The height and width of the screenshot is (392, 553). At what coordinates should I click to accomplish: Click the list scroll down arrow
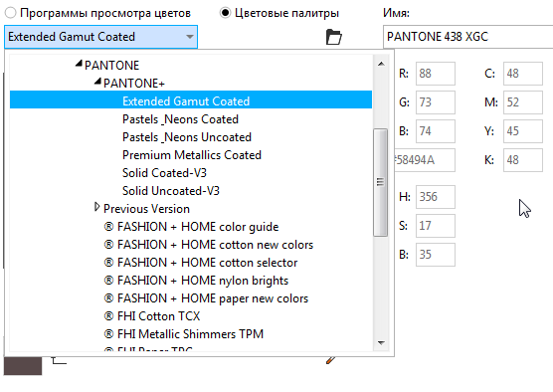click(381, 342)
